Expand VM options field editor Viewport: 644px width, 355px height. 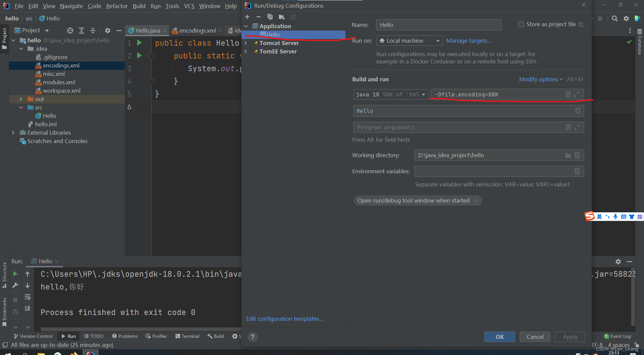(x=577, y=94)
